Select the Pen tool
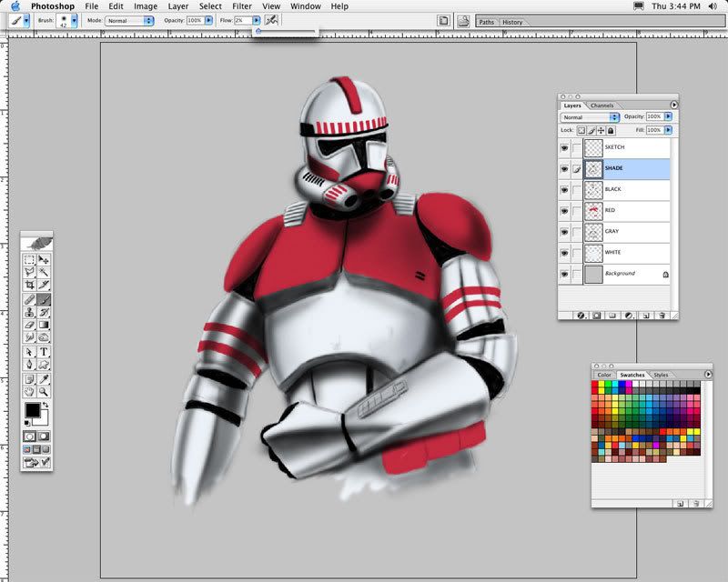The height and width of the screenshot is (582, 728). click(30, 365)
